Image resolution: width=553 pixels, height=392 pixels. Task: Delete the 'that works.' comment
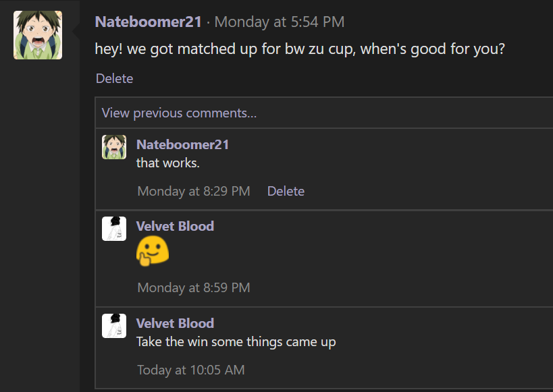(x=286, y=191)
